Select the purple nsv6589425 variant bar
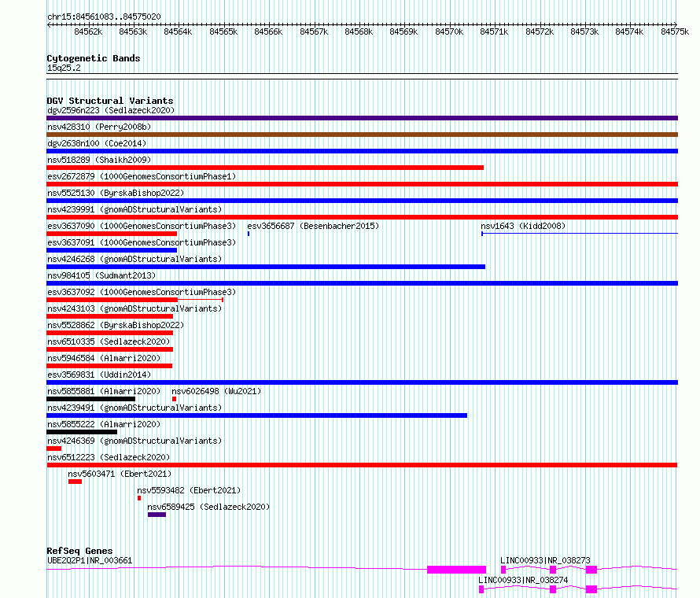 coord(157,515)
